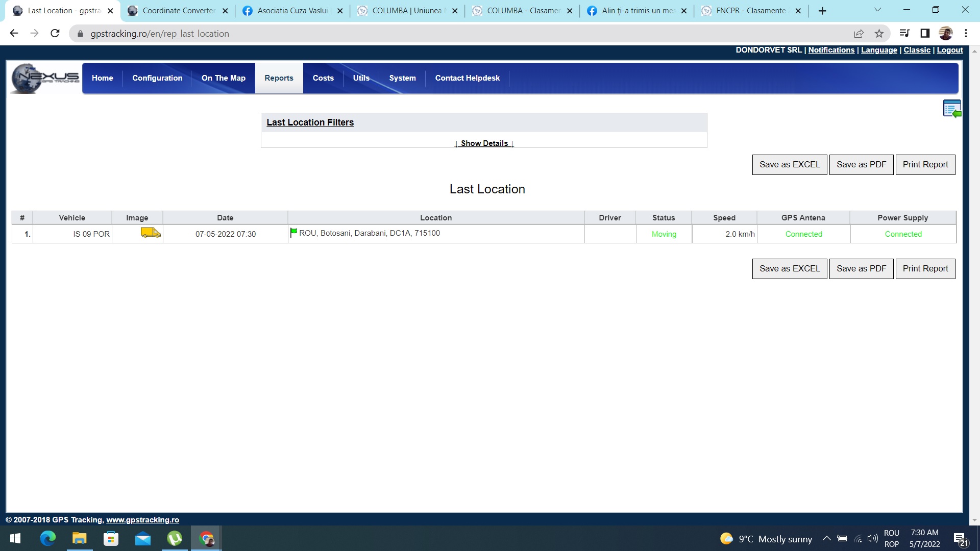Expand Show Details in the filters panel

point(484,143)
